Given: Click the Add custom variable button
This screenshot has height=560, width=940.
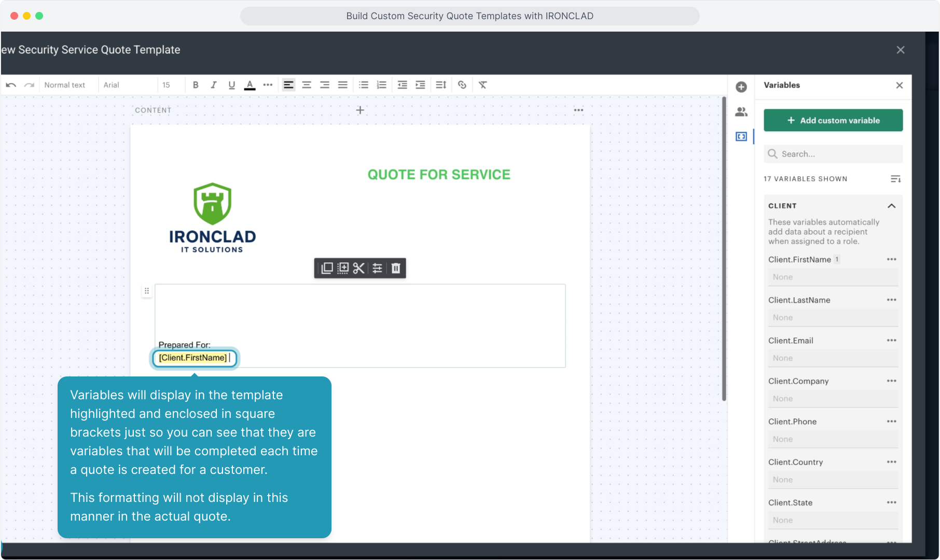Looking at the screenshot, I should tap(833, 120).
